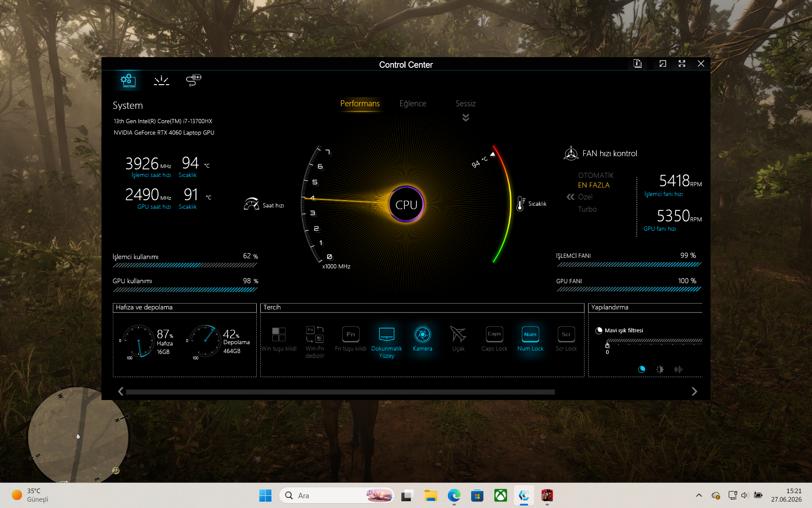Click the moon icon beside Mavi ışık filtresi
Image resolution: width=812 pixels, height=508 pixels.
[599, 331]
